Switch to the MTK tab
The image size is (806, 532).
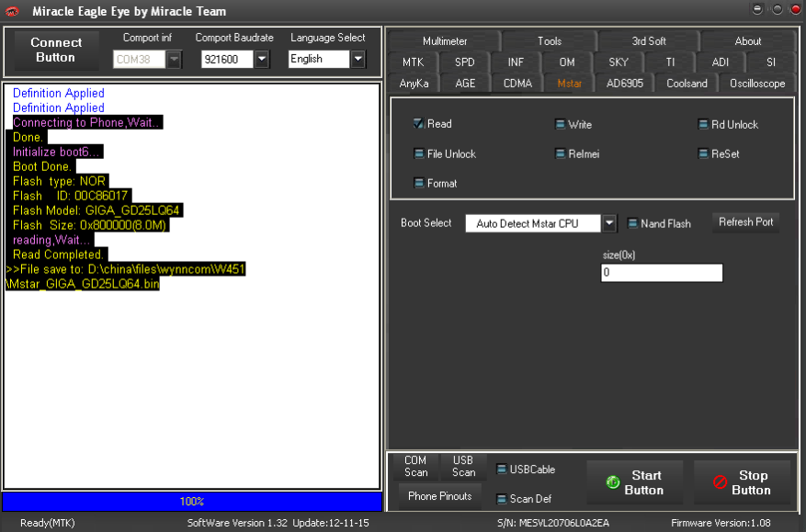[414, 62]
